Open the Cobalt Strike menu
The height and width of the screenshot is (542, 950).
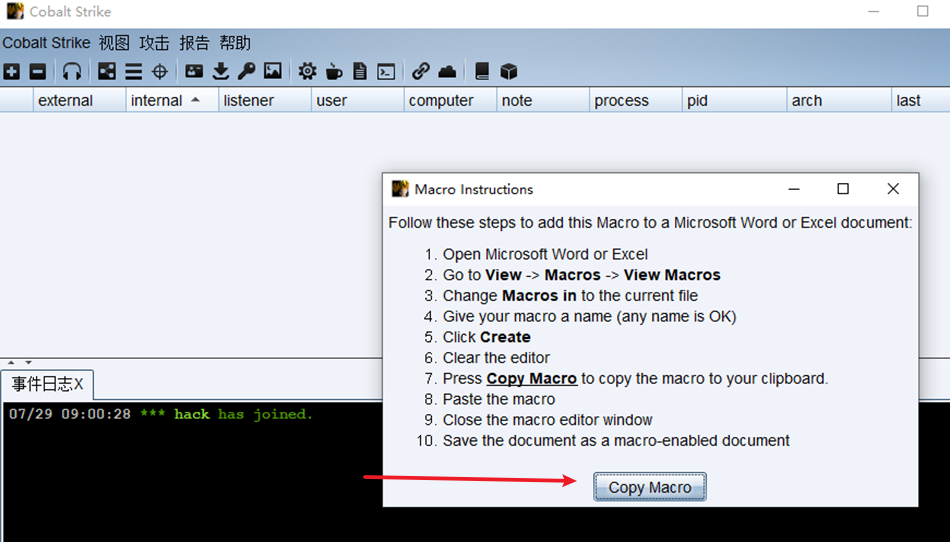point(46,43)
